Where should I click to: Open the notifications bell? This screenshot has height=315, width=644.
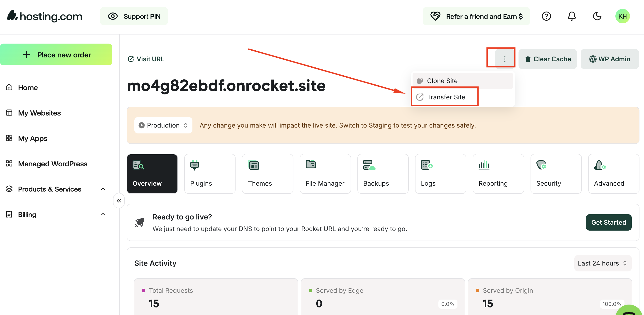pyautogui.click(x=572, y=16)
